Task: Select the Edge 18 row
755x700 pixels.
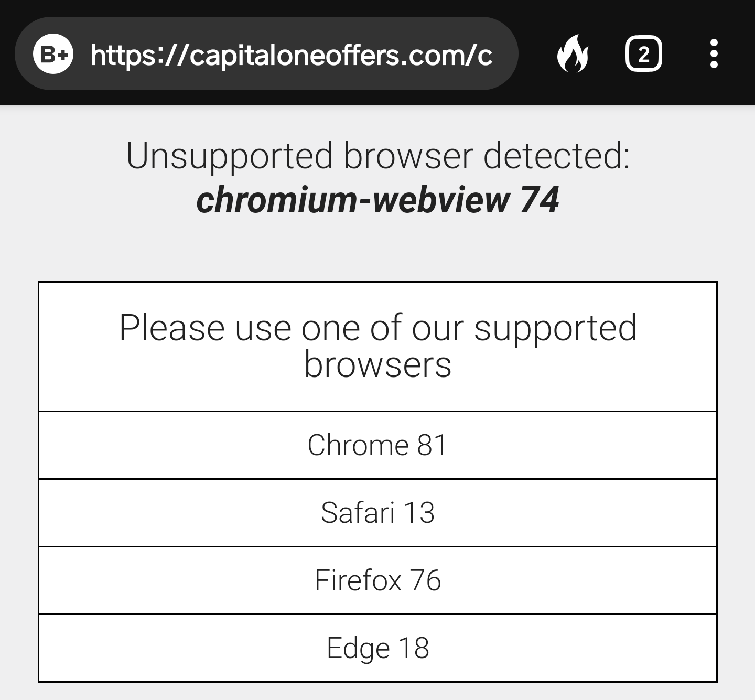Action: 377,648
